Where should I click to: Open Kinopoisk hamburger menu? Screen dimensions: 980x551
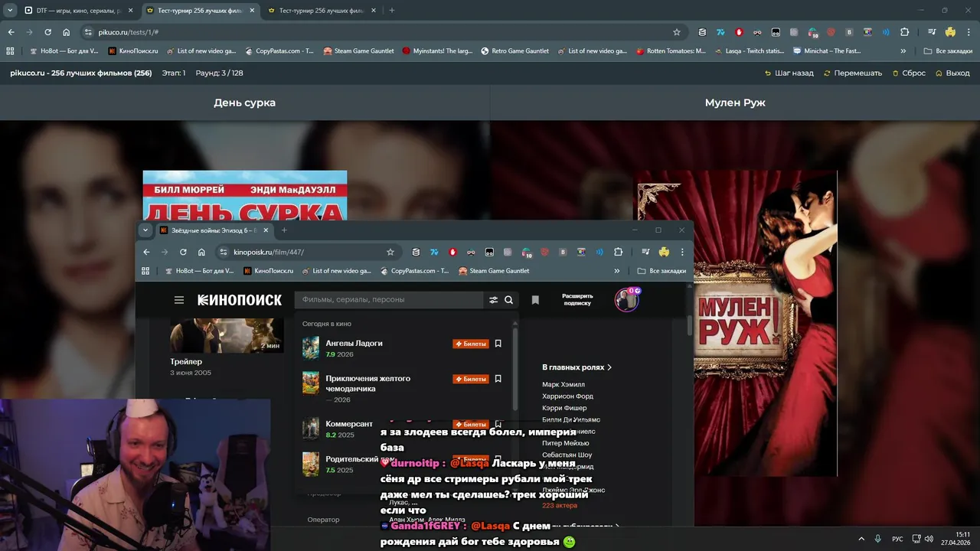pos(179,300)
